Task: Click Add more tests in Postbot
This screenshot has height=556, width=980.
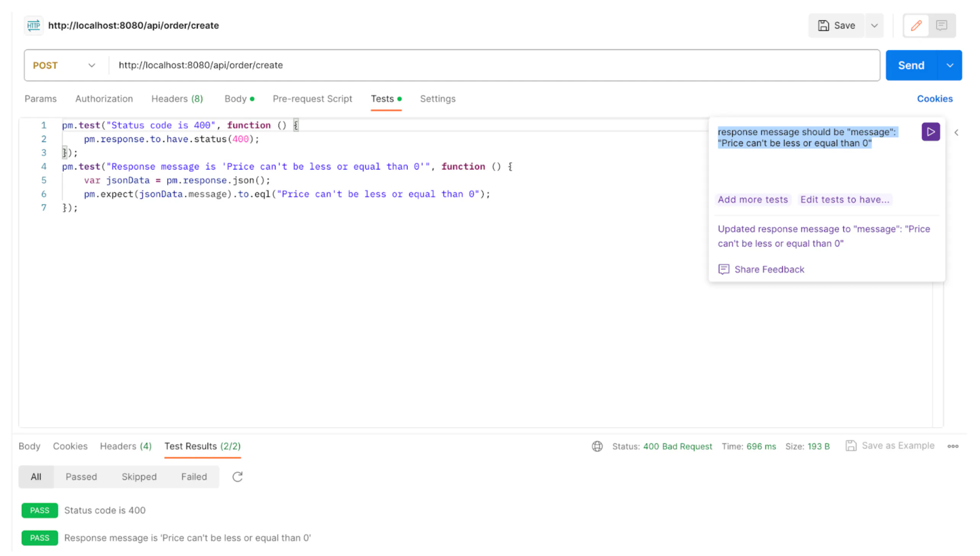Action: point(753,199)
